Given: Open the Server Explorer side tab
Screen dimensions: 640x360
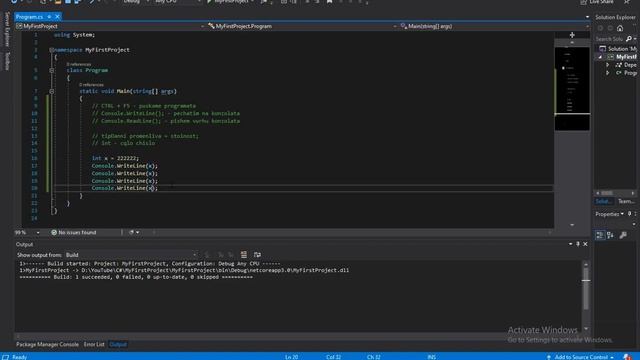Looking at the screenshot, I should click(7, 29).
